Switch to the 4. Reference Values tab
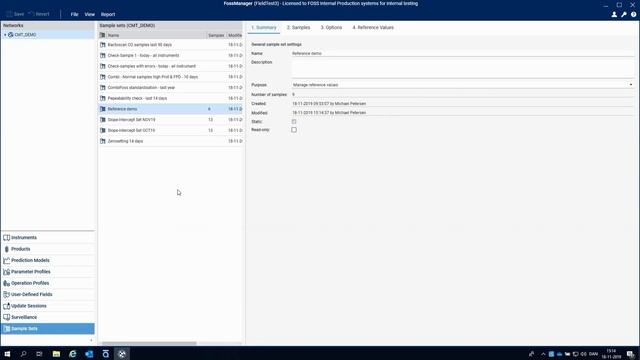The width and height of the screenshot is (640, 360). [x=373, y=27]
